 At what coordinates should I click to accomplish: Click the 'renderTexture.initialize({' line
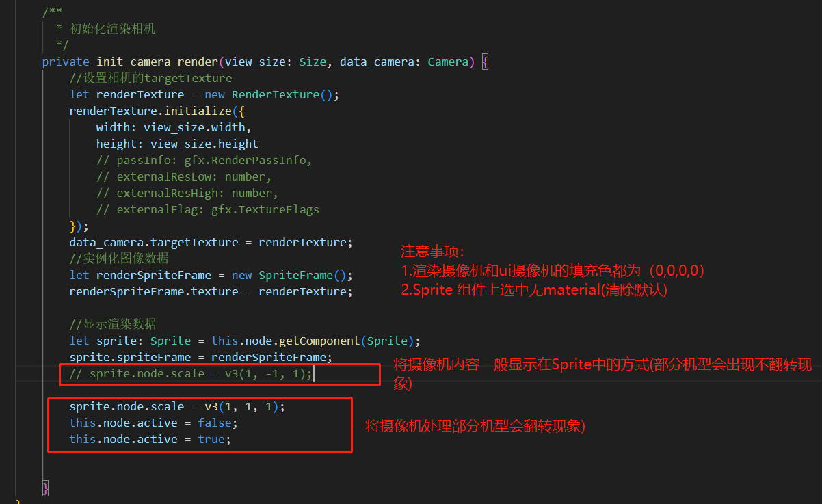157,111
